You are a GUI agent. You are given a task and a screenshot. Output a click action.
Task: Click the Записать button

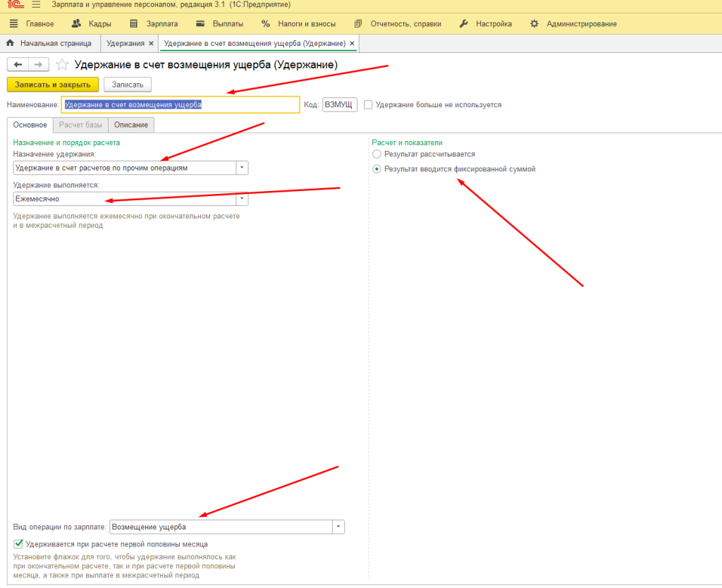(x=128, y=85)
